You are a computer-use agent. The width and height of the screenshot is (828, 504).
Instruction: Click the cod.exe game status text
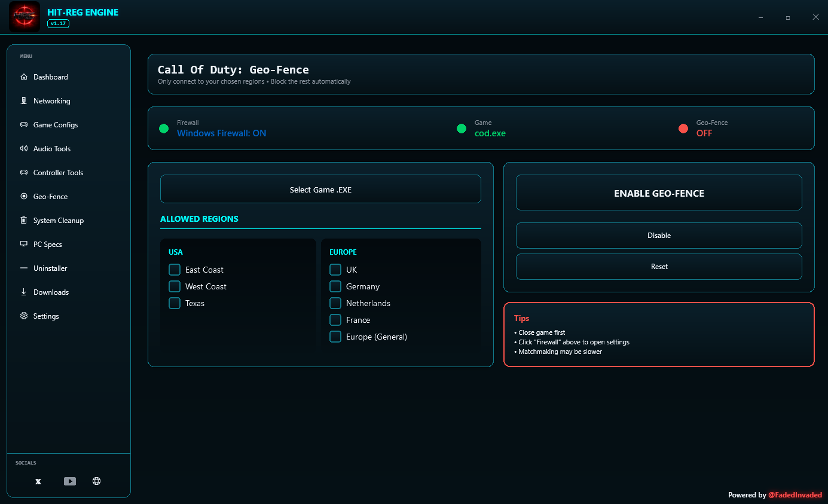[x=490, y=133]
